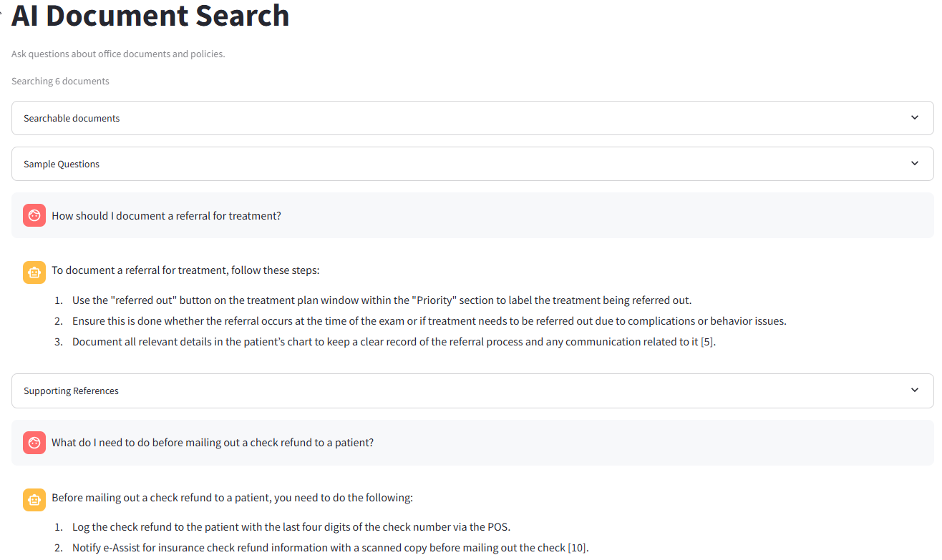This screenshot has height=560, width=942.
Task: Click the user avatar next to the check refund question
Action: 34,442
